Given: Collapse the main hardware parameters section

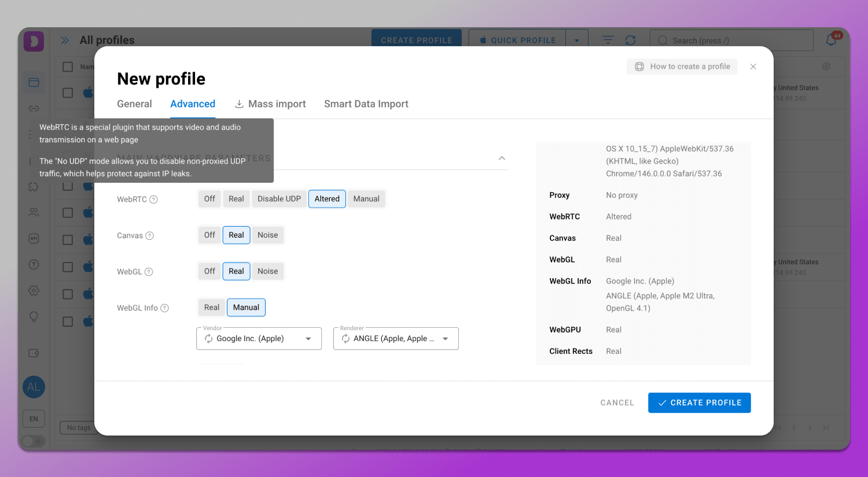Looking at the screenshot, I should click(502, 158).
